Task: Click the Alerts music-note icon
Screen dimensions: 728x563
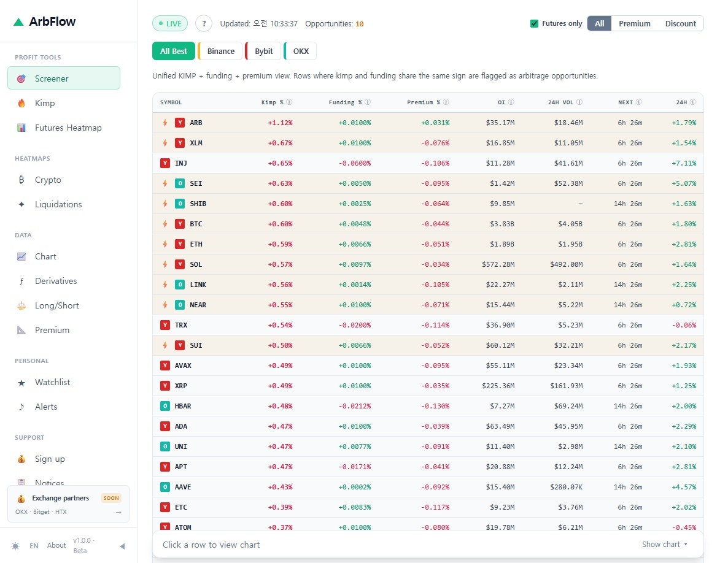Action: [21, 407]
